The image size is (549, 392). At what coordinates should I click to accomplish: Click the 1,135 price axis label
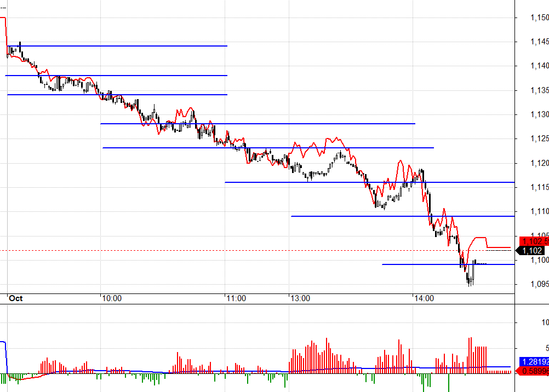[539, 90]
